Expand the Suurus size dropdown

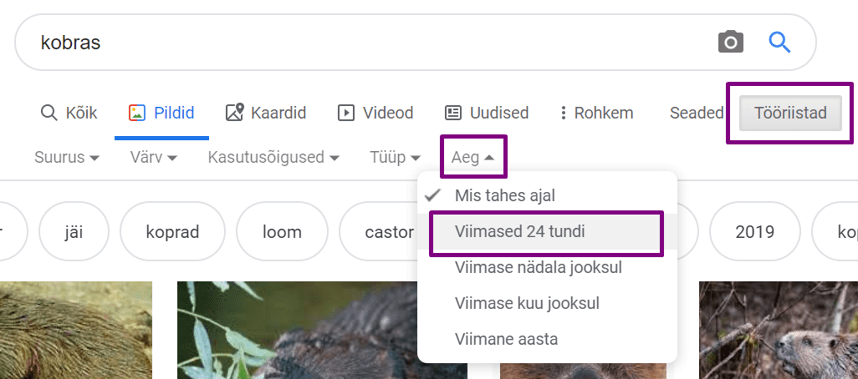pyautogui.click(x=67, y=158)
